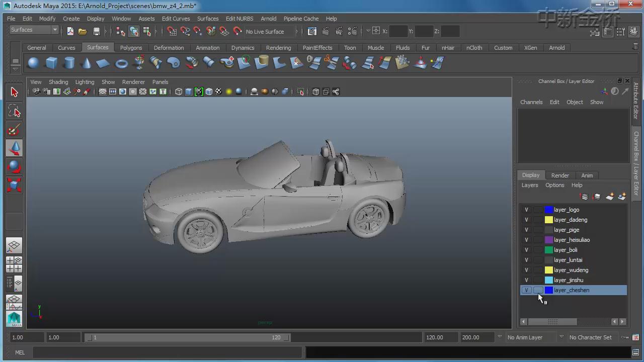The height and width of the screenshot is (362, 644).
Task: Toggle visibility of layer_wudeng
Action: pyautogui.click(x=526, y=270)
